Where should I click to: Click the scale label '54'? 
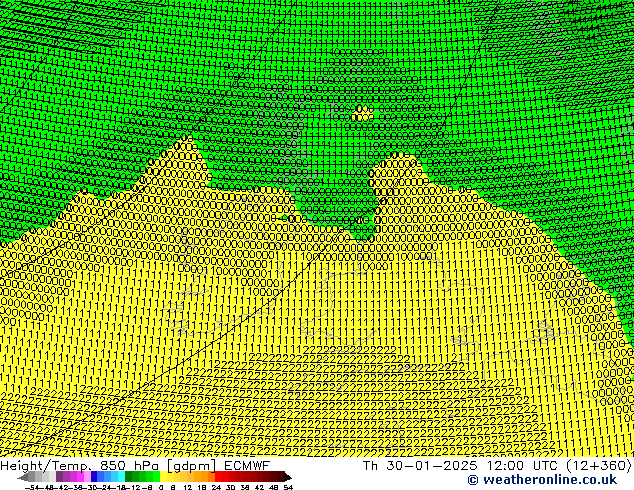pyautogui.click(x=288, y=487)
